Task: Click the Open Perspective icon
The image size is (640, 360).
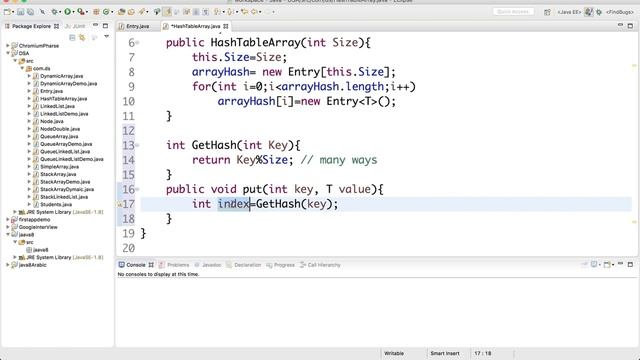Action: tap(547, 12)
